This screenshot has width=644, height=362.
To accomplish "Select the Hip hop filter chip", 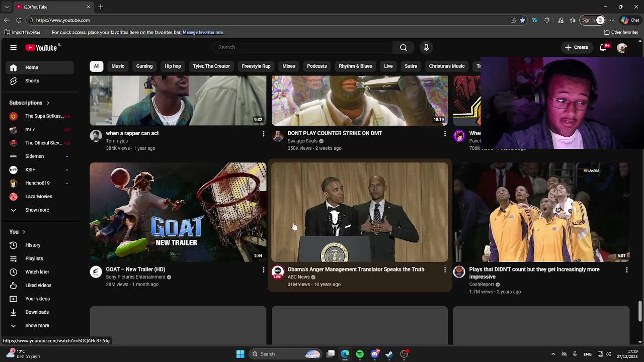I will click(173, 66).
